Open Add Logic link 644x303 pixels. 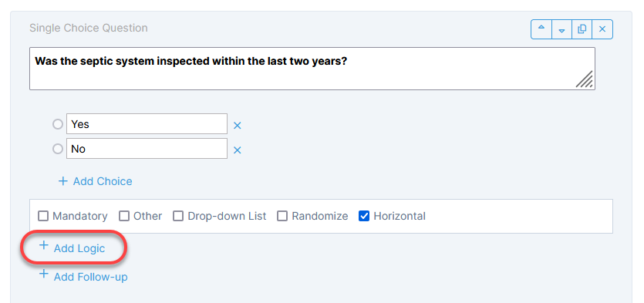tap(79, 248)
